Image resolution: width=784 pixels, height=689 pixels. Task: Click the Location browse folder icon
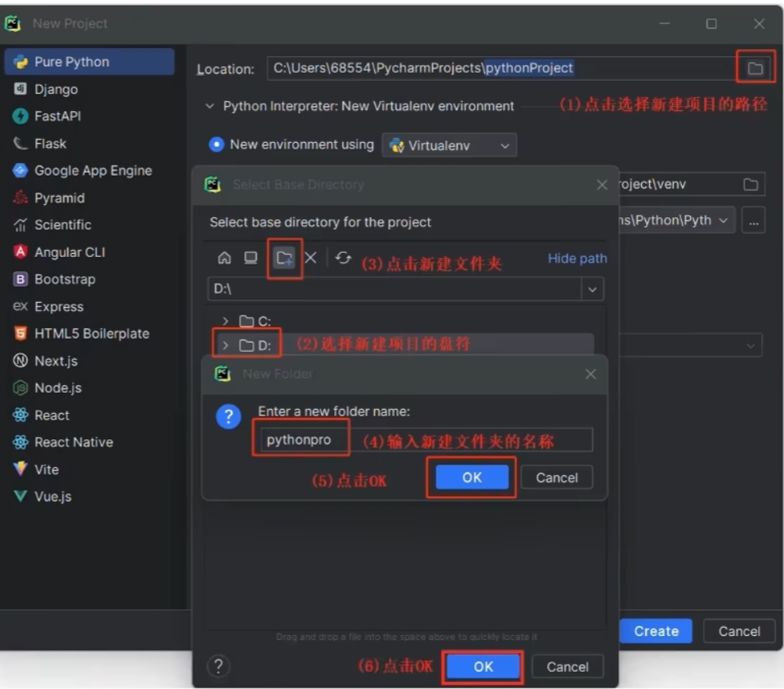tap(755, 69)
